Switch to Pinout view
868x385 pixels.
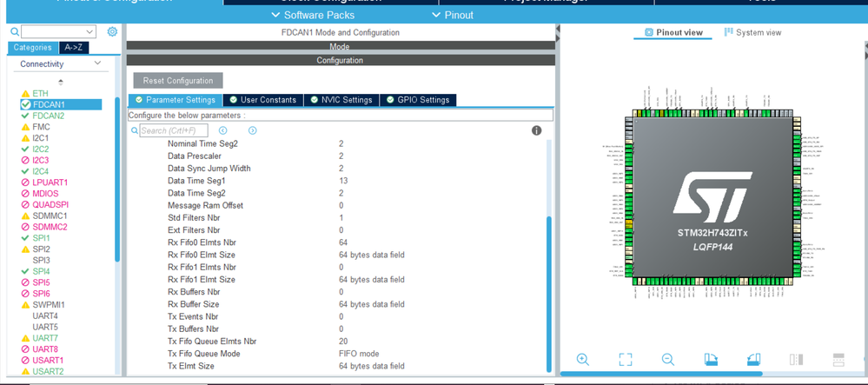[673, 32]
